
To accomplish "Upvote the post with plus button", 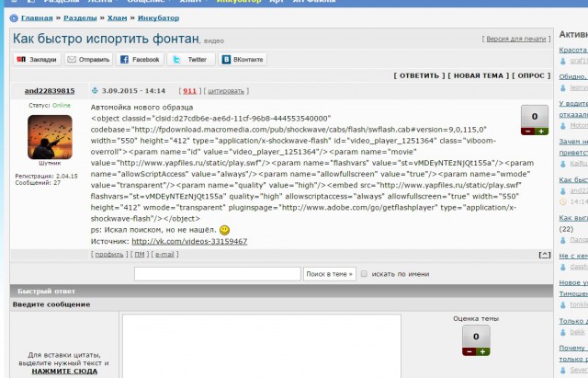I will (x=541, y=132).
